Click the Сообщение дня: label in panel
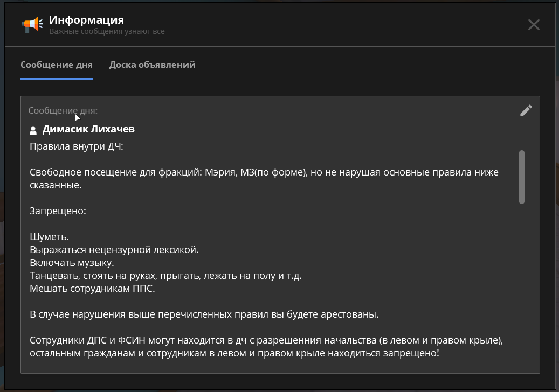 [x=63, y=111]
